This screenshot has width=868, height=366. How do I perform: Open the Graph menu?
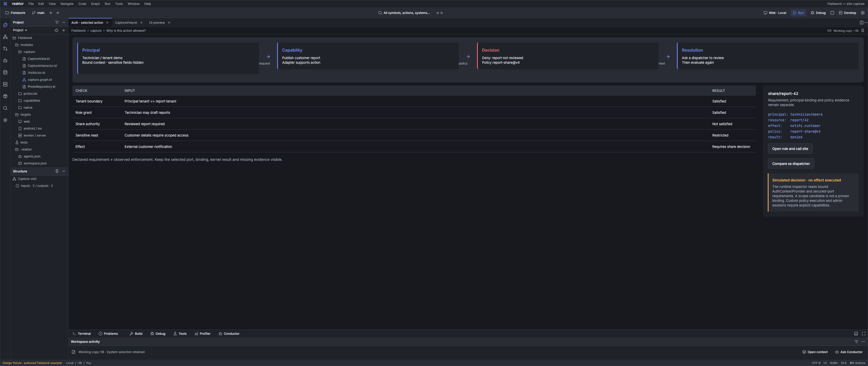[95, 4]
